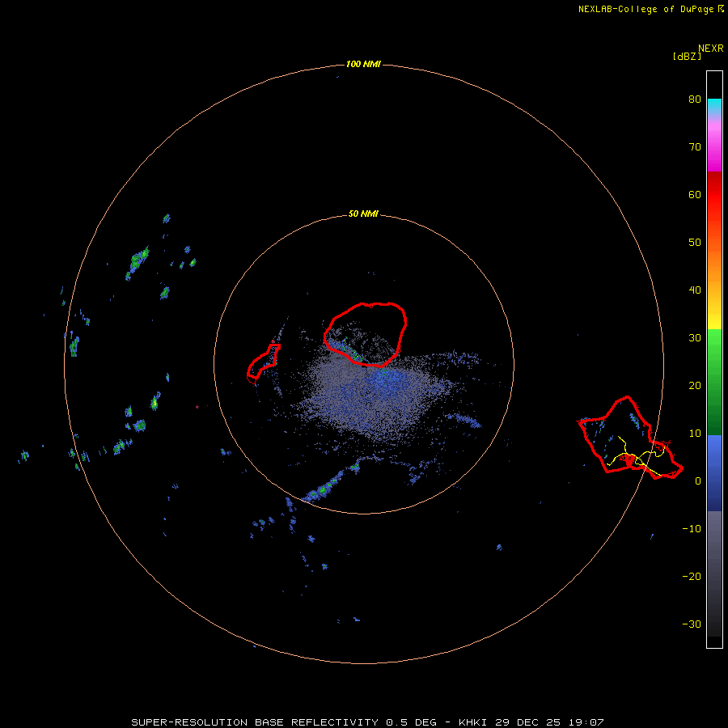Click the 100 NMI range ring label
The image size is (728, 728).
click(363, 64)
